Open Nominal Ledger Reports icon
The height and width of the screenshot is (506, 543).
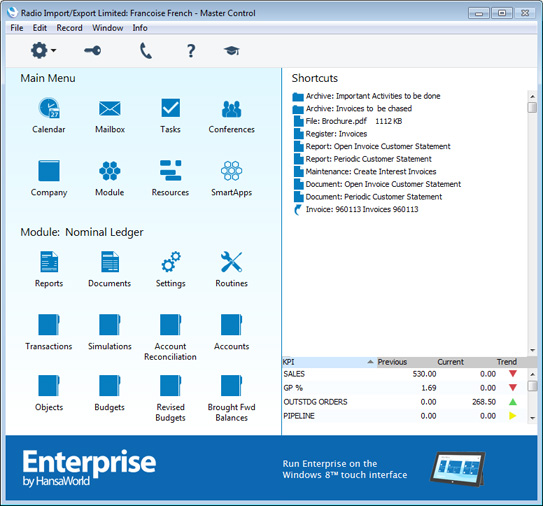[x=49, y=262]
